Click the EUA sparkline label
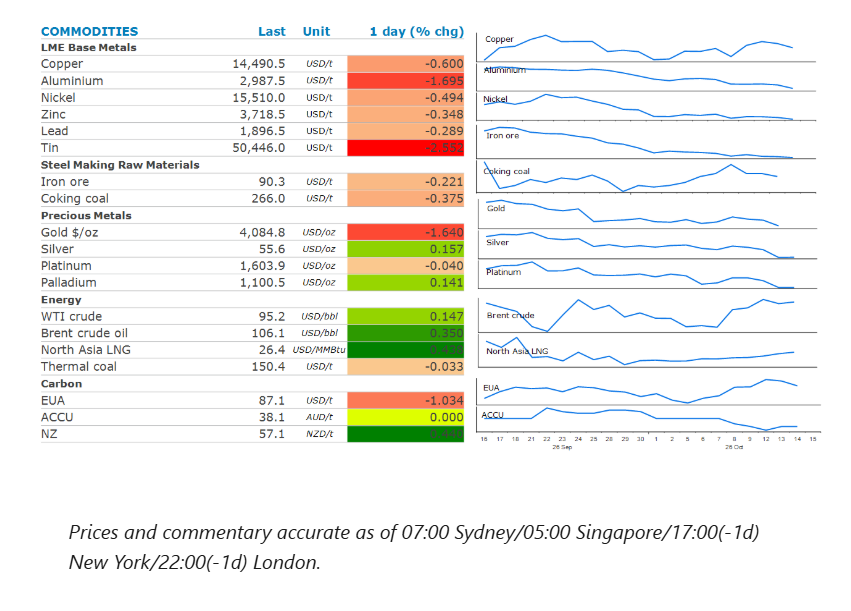This screenshot has width=851, height=611. pyautogui.click(x=491, y=388)
